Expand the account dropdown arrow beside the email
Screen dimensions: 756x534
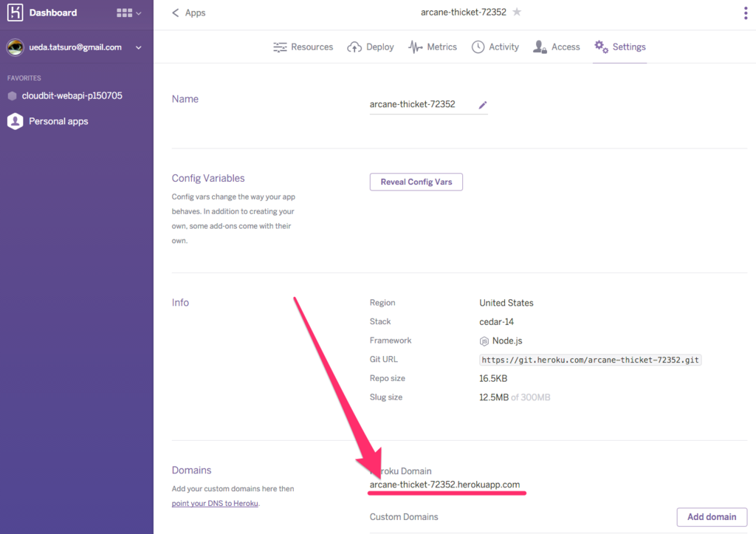tap(138, 48)
